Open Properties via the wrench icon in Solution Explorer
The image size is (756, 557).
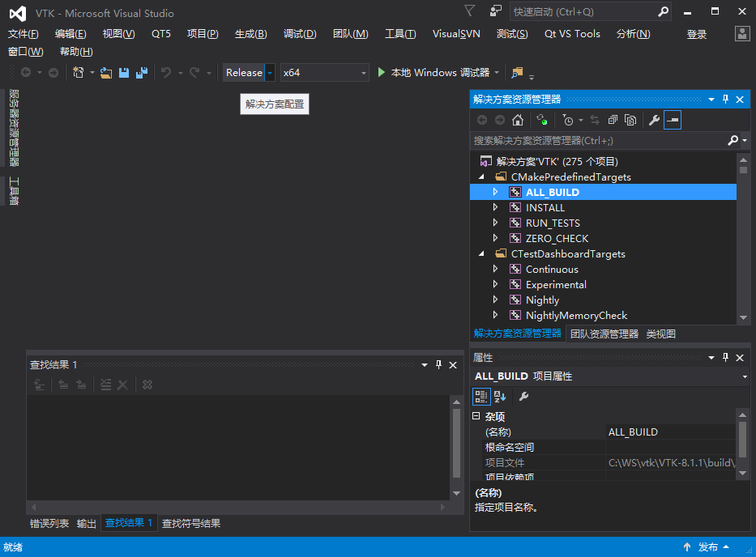pos(654,120)
